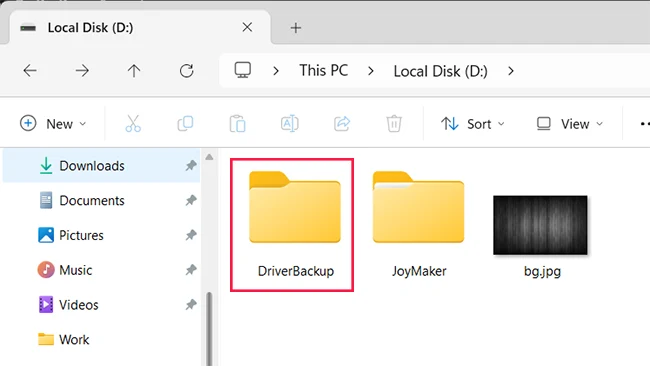This screenshot has width=650, height=366.
Task: Select the Local Disk (D:) tab
Action: pos(140,27)
